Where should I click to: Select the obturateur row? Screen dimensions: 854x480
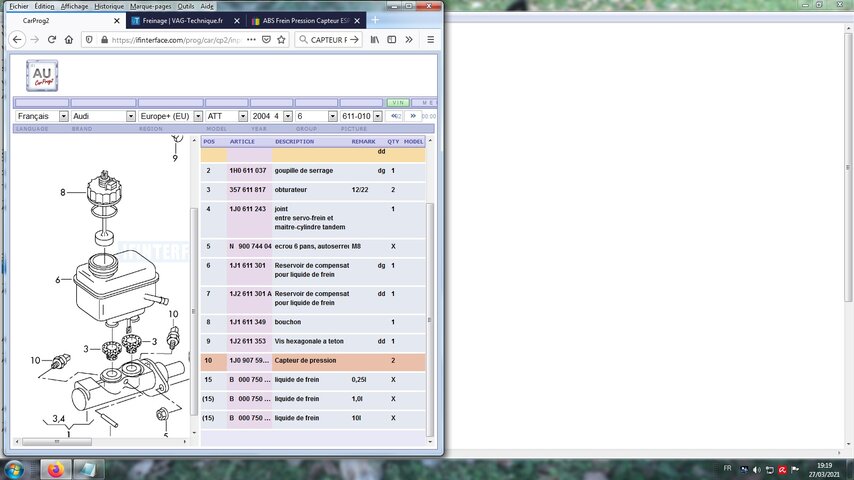point(313,190)
